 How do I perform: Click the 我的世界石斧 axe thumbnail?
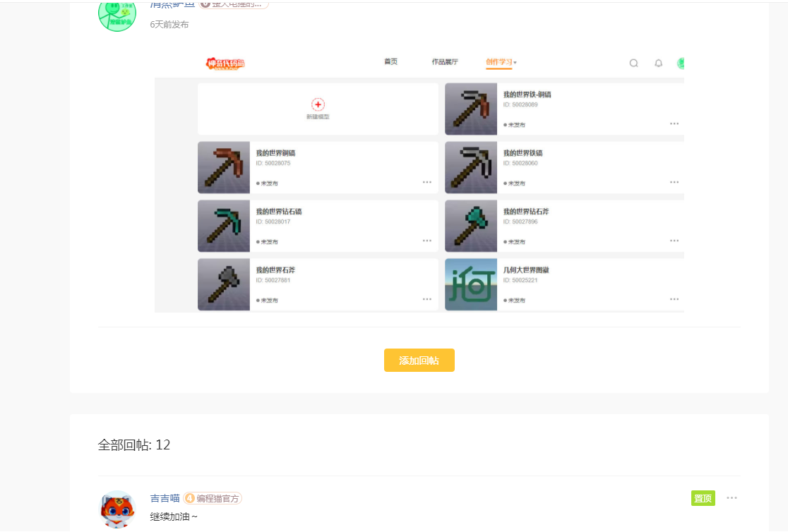click(224, 284)
